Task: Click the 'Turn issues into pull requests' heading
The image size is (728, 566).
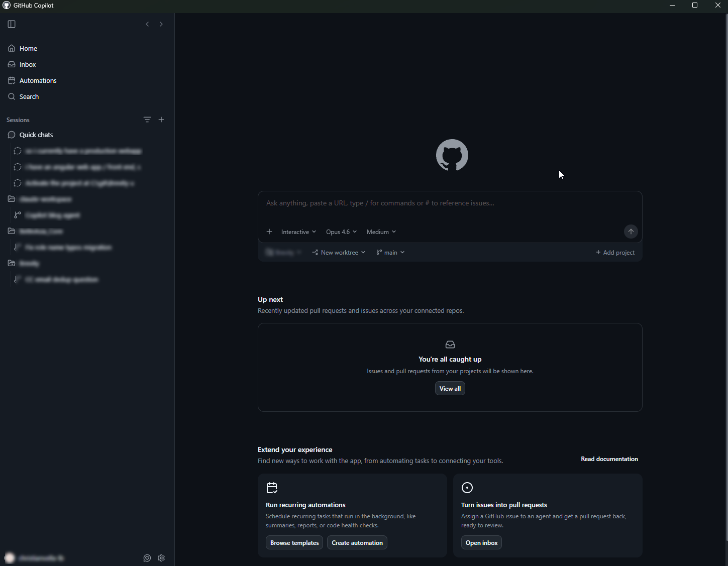Action: pos(504,505)
